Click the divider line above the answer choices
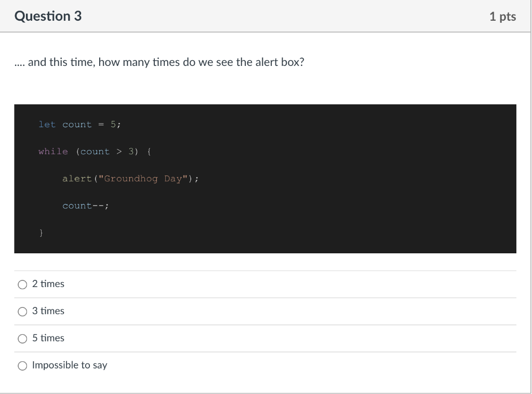The image size is (532, 394). pyautogui.click(x=265, y=270)
